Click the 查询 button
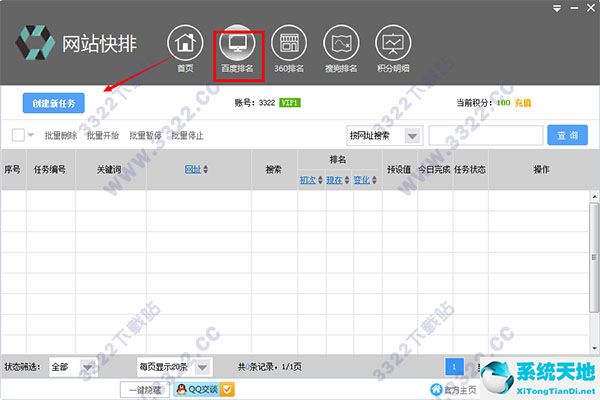Screen dimensions: 600x400 [567, 135]
